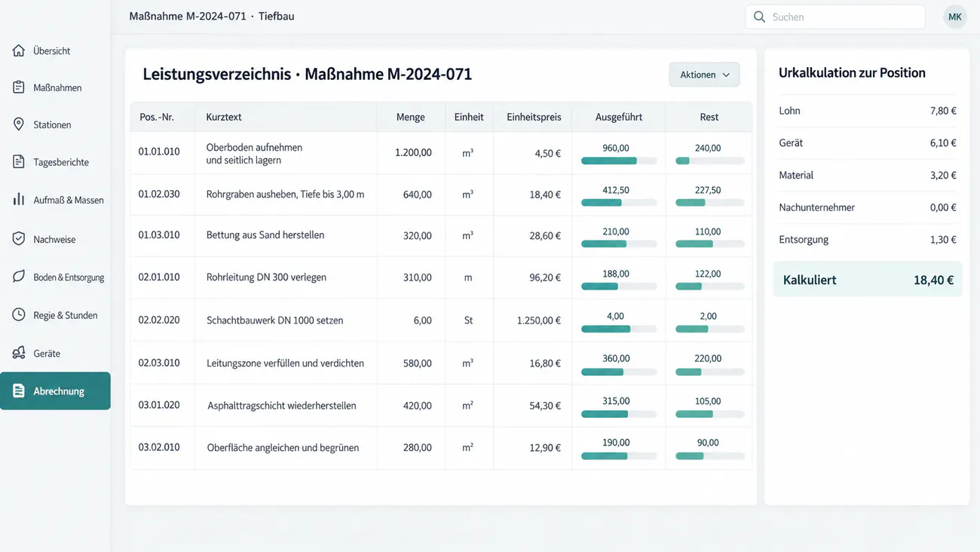Screen dimensions: 980x552
Task: Select position 01.01.010
Action: click(159, 152)
